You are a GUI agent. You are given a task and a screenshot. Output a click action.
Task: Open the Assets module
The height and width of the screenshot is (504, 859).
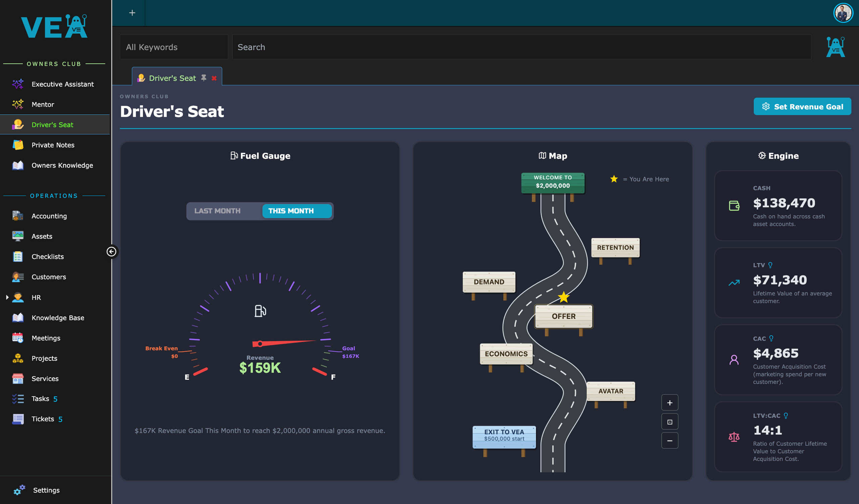click(x=55, y=236)
